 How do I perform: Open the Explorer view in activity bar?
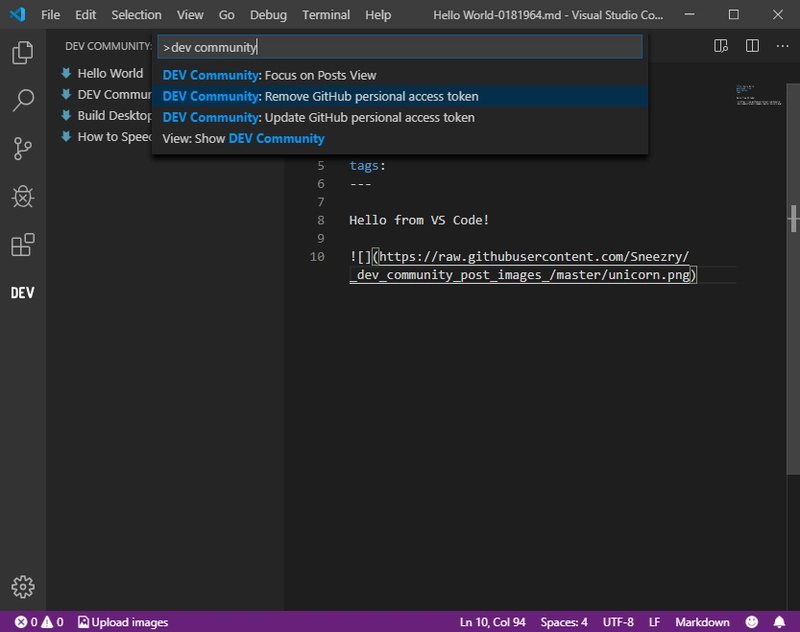[22, 53]
